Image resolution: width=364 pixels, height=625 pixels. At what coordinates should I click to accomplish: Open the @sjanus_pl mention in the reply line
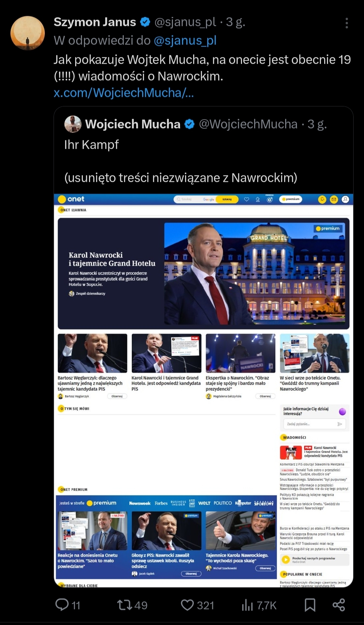tap(185, 40)
